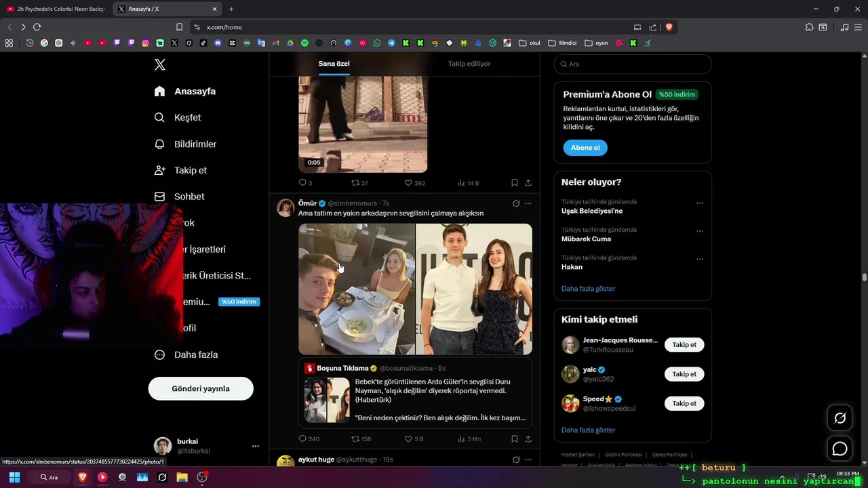Open the oyun bookmarks folder
The width and height of the screenshot is (868, 488).
coord(596,43)
